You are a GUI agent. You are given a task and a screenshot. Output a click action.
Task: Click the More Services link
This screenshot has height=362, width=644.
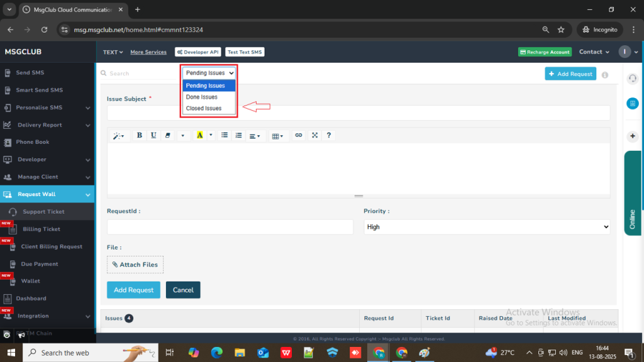(148, 52)
